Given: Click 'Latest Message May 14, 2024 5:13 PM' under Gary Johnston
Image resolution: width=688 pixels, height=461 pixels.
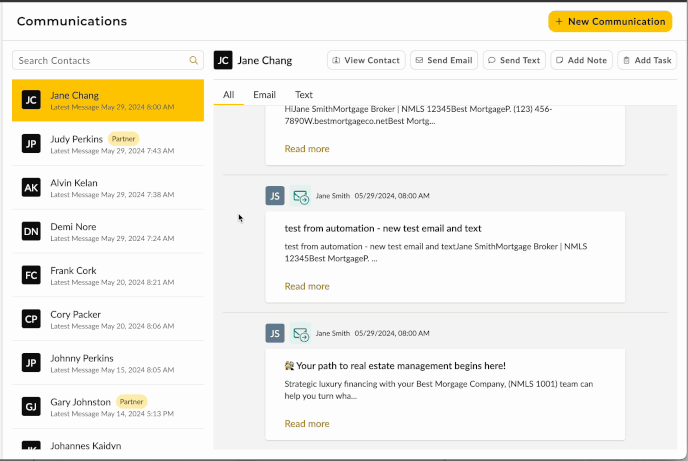Looking at the screenshot, I should click(112, 414).
